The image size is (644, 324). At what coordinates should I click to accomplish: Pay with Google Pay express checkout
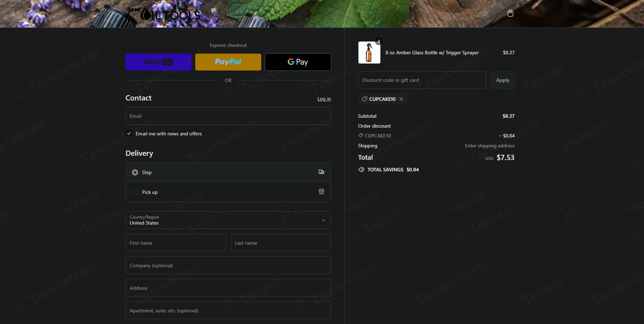tap(298, 62)
